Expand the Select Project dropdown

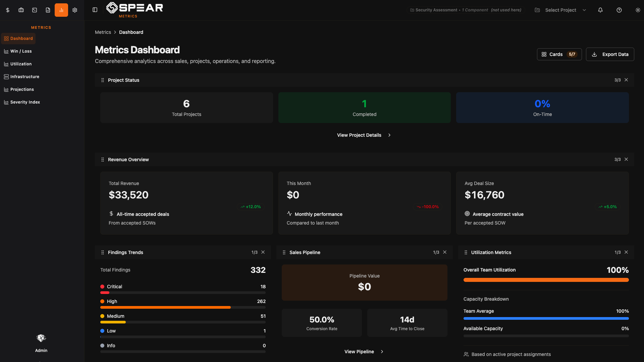[560, 10]
